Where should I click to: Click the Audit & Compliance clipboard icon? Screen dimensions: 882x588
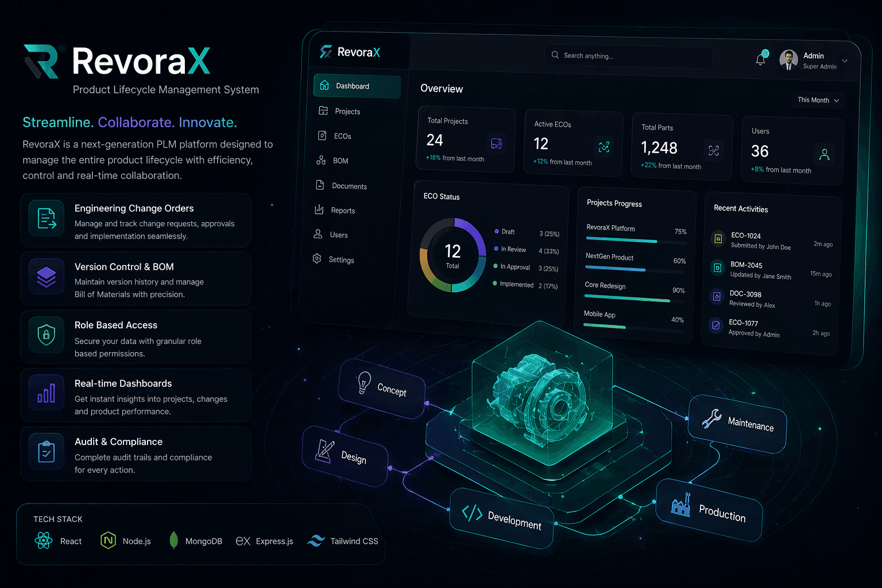click(47, 452)
